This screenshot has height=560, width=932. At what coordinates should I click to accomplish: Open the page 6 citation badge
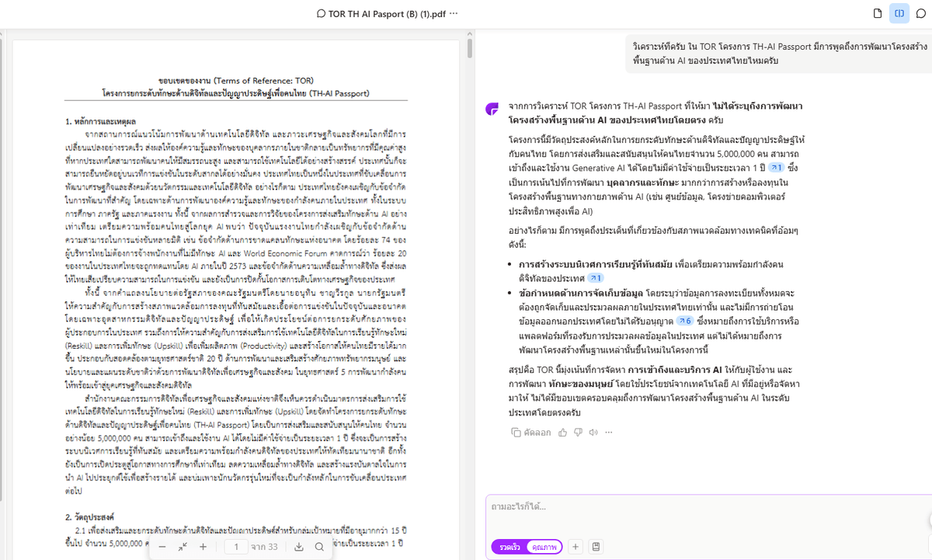tap(685, 320)
